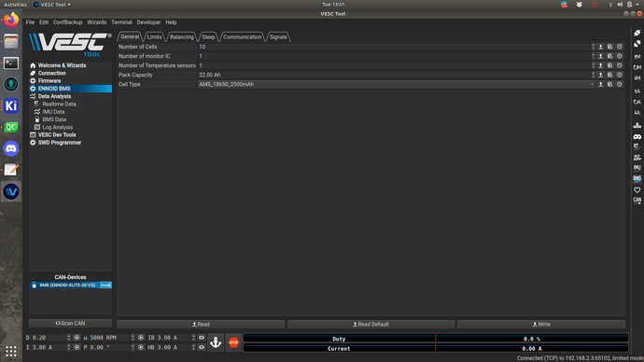This screenshot has height=362, width=644.
Task: Click the red STOP button
Action: click(x=233, y=342)
